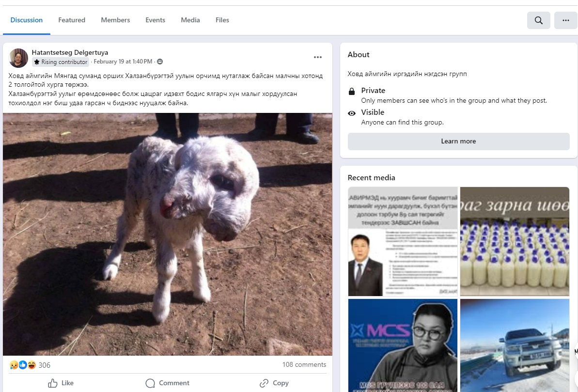Open the recent media milk bottles image

515,241
